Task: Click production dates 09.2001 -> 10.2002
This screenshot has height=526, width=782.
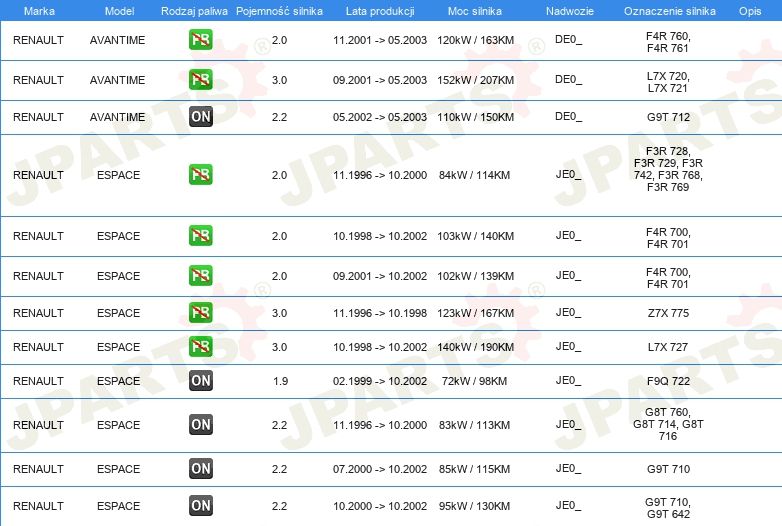Action: [380, 276]
